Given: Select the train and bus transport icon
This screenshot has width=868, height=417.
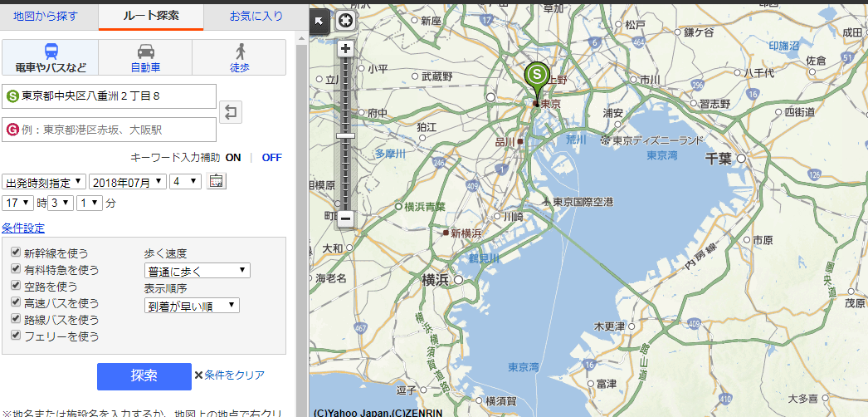Looking at the screenshot, I should (51, 52).
